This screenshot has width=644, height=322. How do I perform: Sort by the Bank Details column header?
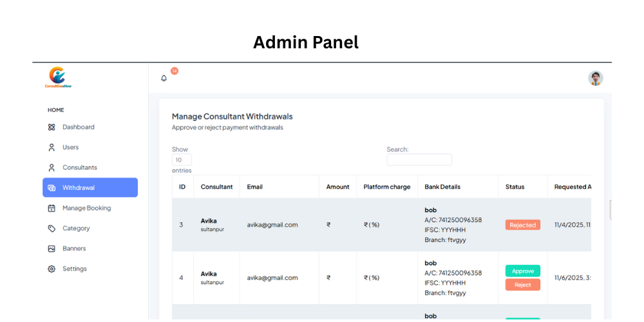(x=458, y=187)
